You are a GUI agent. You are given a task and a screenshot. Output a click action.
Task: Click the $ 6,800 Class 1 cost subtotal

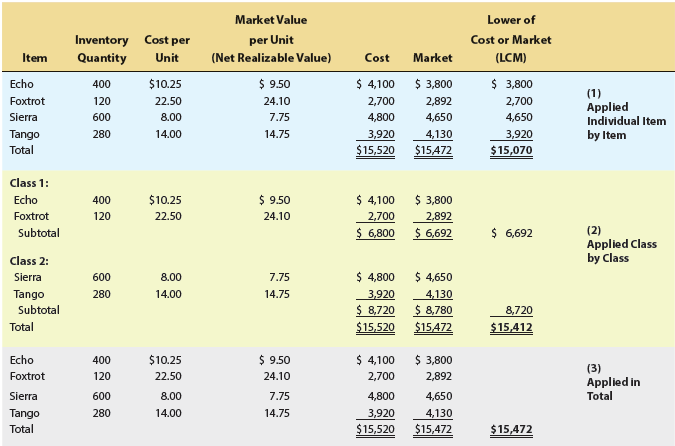coord(375,233)
